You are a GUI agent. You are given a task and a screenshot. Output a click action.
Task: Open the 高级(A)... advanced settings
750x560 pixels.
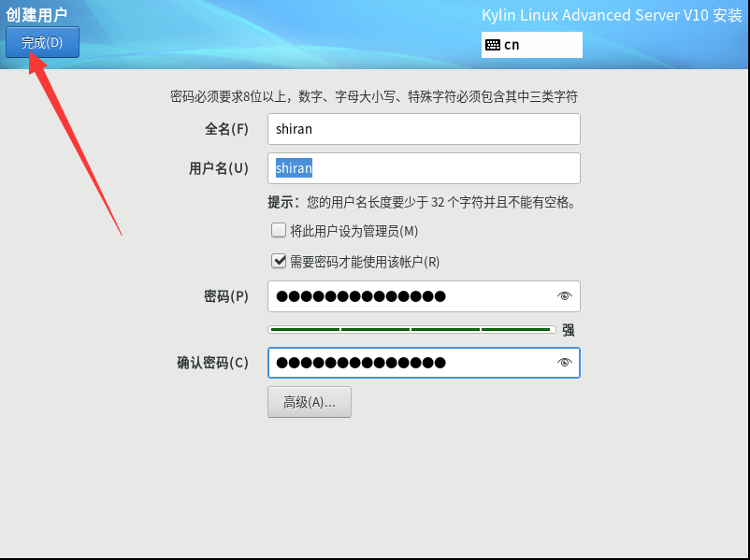point(310,402)
